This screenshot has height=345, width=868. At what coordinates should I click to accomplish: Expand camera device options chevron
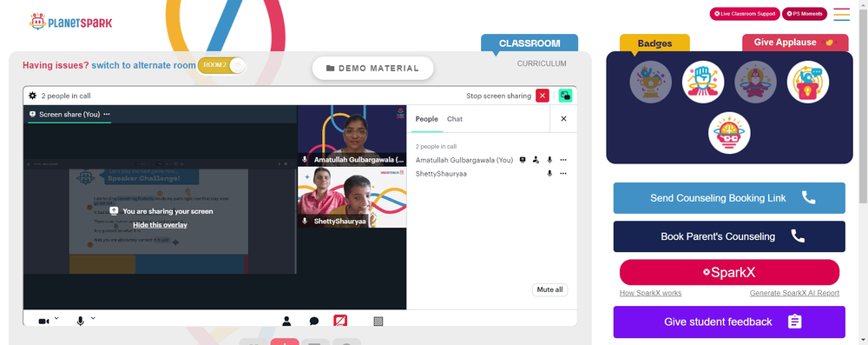tap(56, 318)
